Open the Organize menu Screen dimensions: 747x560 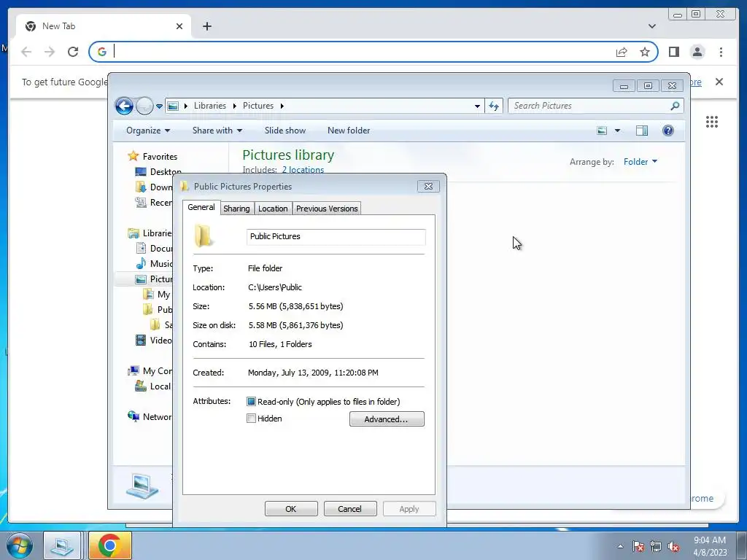click(147, 131)
